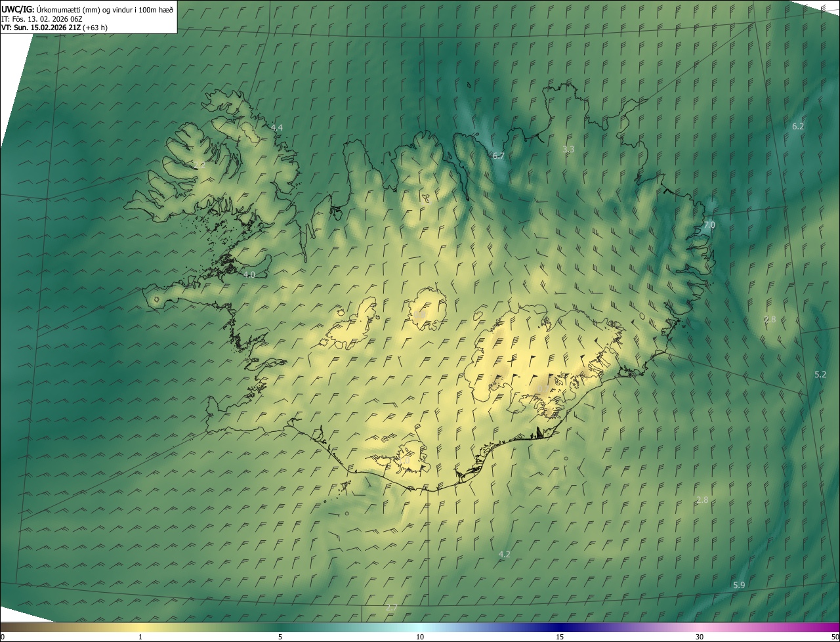Click the 5.2 value label on the map
This screenshot has width=840, height=642.
pos(820,375)
